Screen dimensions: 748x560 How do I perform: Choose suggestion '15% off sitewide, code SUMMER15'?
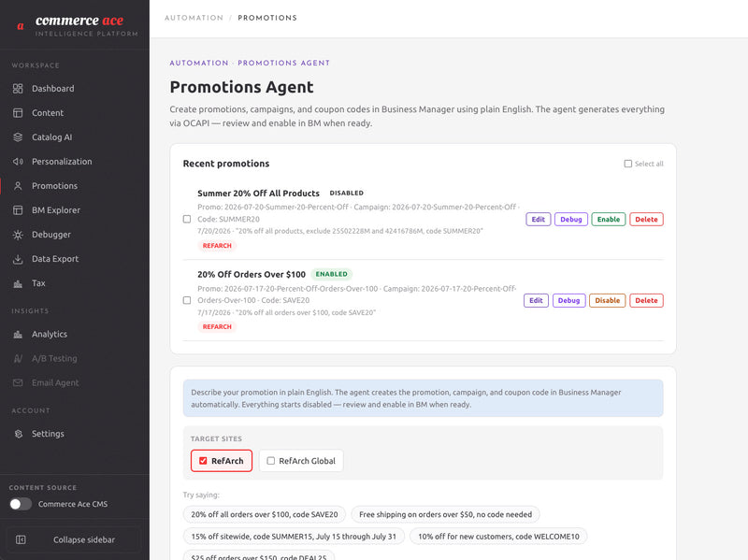[294, 537]
